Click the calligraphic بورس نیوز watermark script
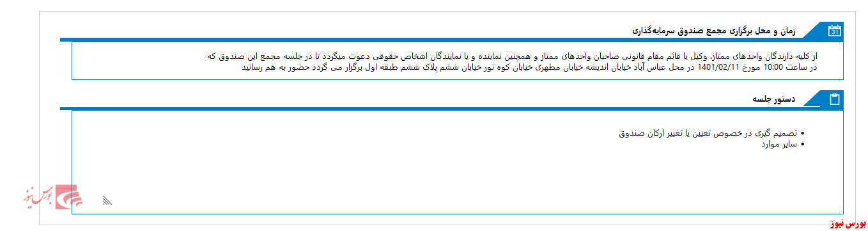Viewport: 868px width, 231px height. [37, 199]
